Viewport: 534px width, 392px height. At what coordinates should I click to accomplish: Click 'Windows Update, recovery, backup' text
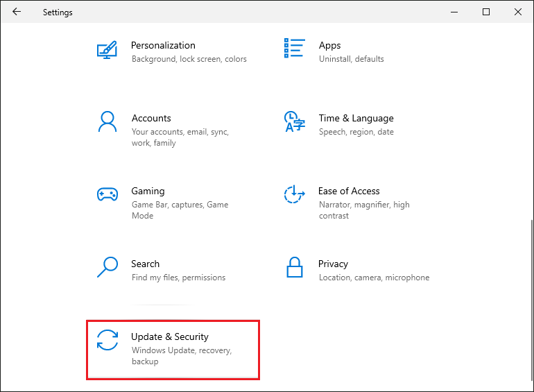tap(182, 356)
